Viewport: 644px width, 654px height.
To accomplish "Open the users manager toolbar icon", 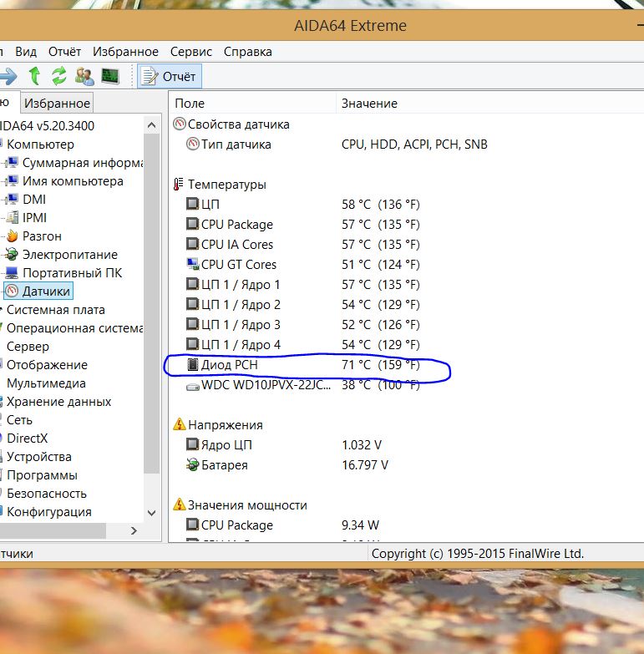I will pos(84,76).
